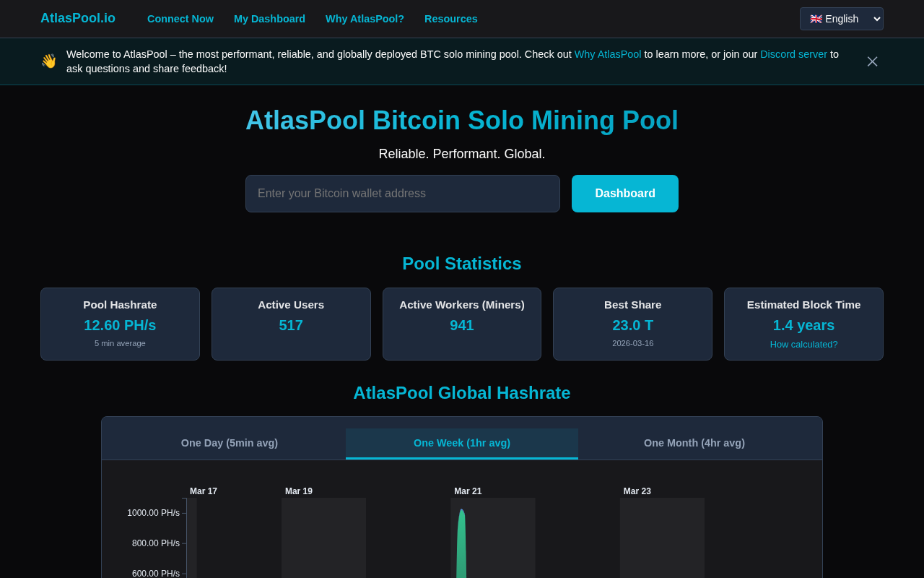
Task: Click the Active Workers (Miners) card
Action: pos(462,324)
